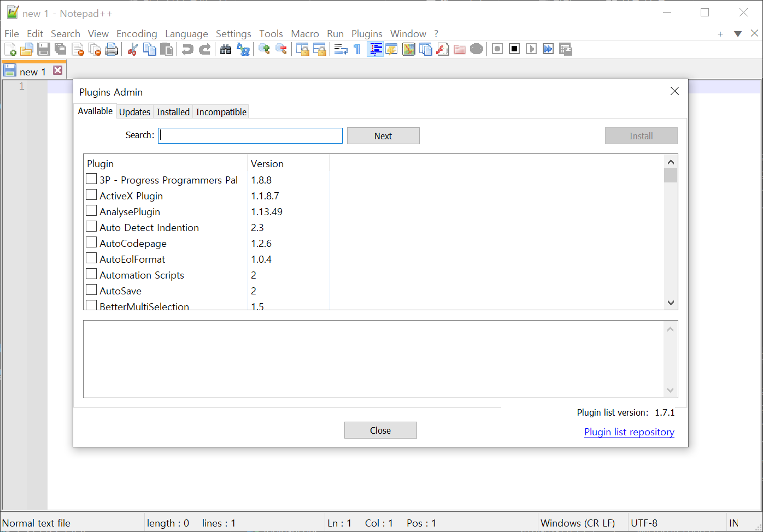Click the Paste toolbar icon
Screen dimensions: 763x532
(167, 49)
